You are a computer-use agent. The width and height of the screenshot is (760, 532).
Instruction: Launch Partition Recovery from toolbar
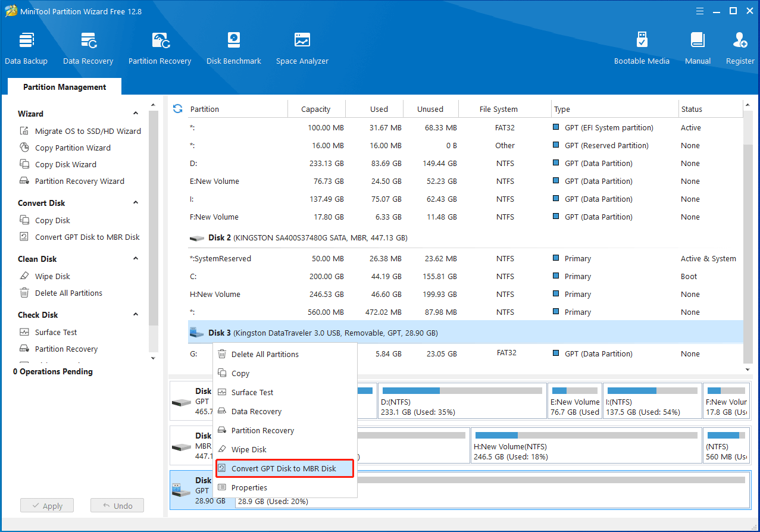tap(159, 49)
